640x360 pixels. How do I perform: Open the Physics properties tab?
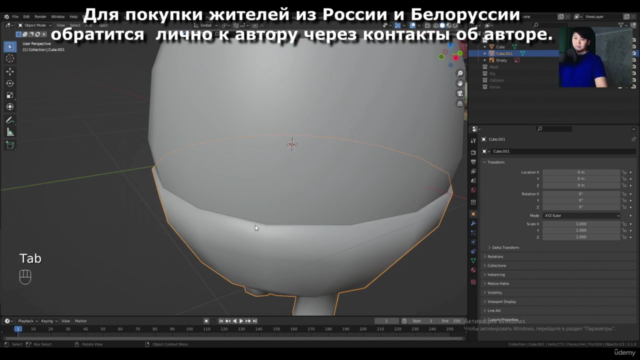coord(473,242)
